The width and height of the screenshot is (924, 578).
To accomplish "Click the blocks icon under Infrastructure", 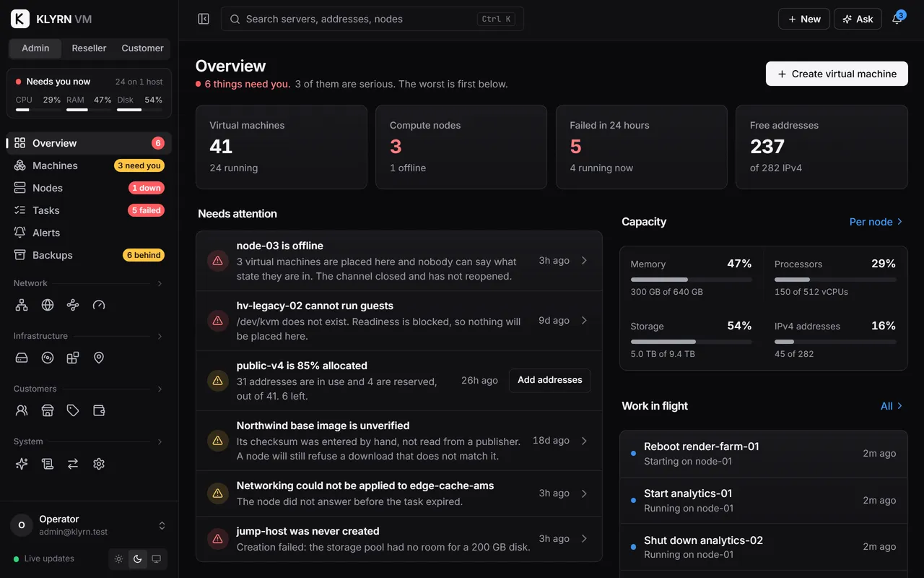I will tap(73, 358).
